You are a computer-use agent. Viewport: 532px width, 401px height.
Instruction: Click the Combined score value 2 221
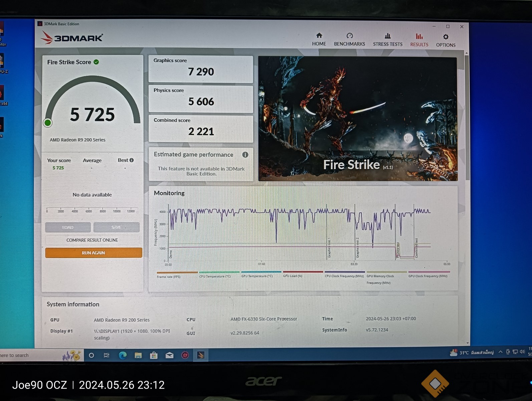(201, 131)
